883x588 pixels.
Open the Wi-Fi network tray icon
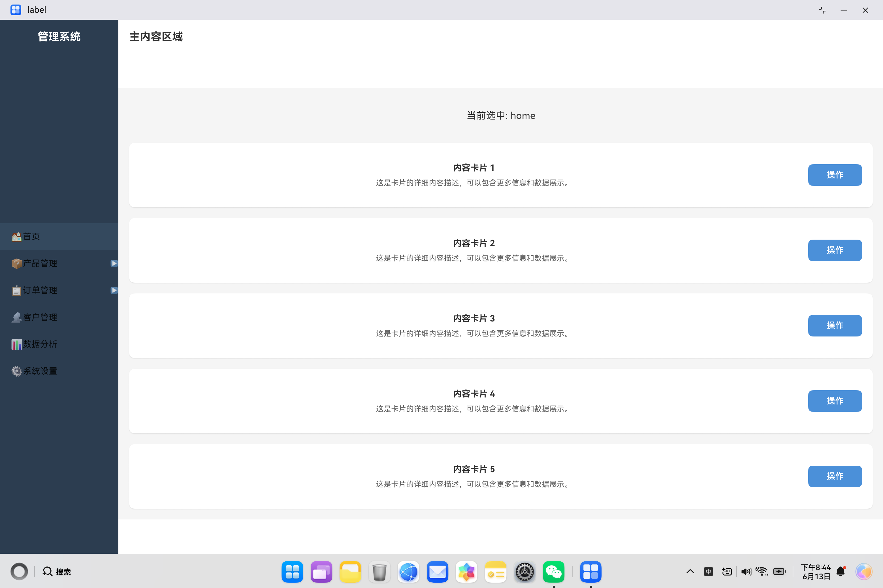pos(762,571)
